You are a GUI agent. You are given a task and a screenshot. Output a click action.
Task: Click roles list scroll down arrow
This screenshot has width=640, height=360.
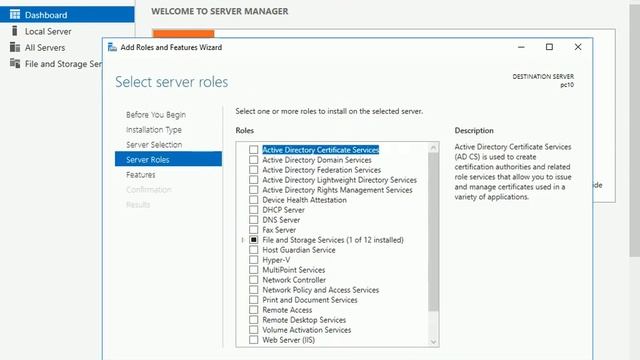(x=433, y=342)
